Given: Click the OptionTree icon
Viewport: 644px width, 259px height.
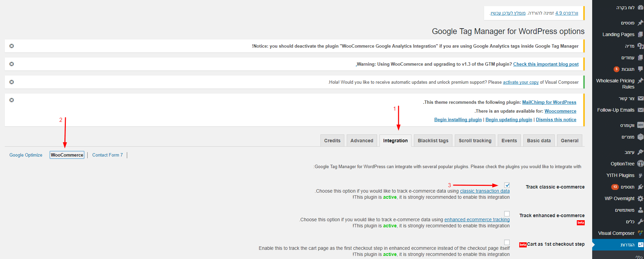Looking at the screenshot, I should (640, 164).
